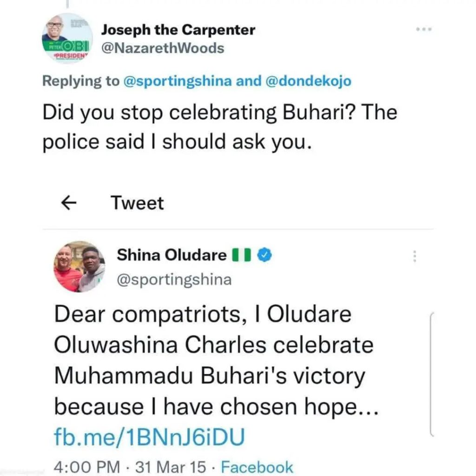This screenshot has width=476, height=476.
Task: Open the @sportingshina mention in Replying to
Action: [178, 81]
